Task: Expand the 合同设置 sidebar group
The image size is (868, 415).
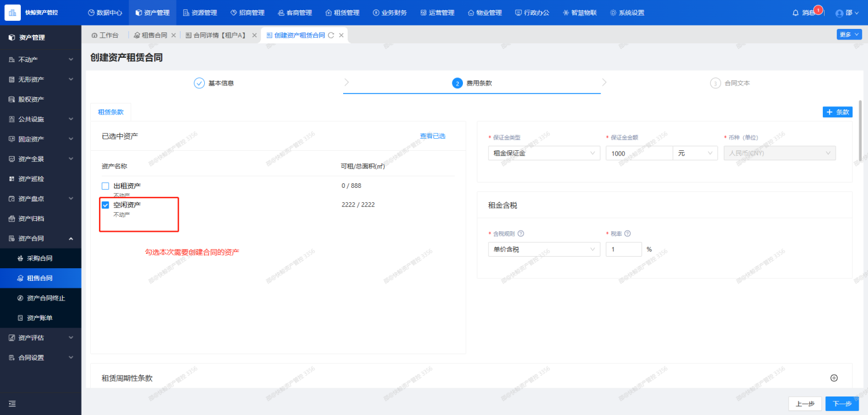Action: (41, 358)
